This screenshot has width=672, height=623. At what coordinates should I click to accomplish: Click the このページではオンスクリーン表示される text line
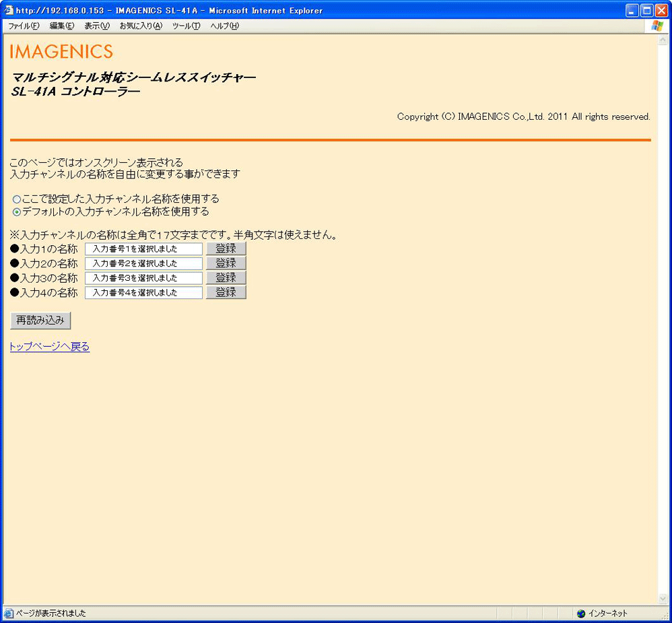[96, 163]
